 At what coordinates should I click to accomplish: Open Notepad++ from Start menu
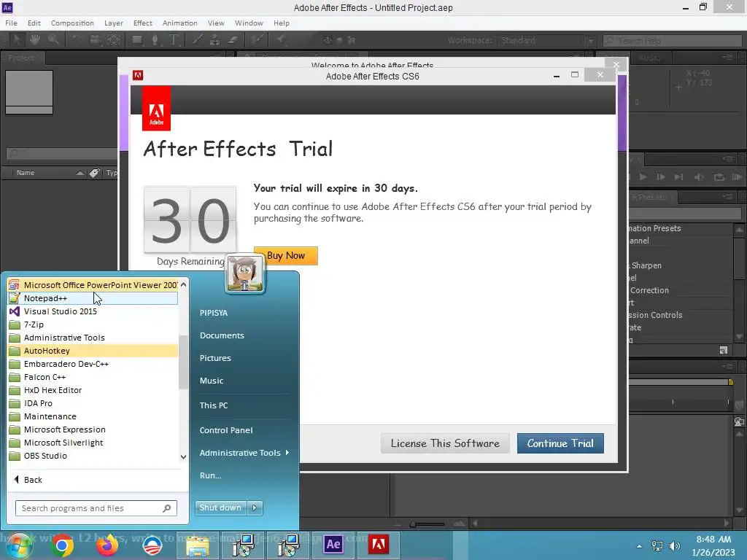pyautogui.click(x=93, y=298)
